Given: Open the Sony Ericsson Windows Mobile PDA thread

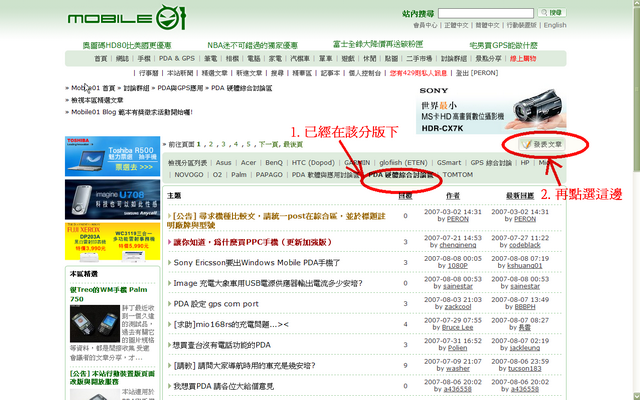Looking at the screenshot, I should [257, 263].
